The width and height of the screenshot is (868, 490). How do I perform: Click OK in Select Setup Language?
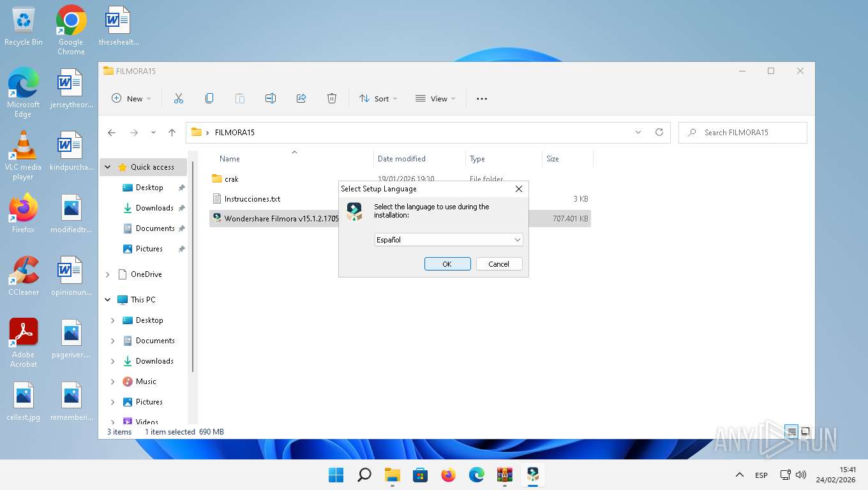447,264
